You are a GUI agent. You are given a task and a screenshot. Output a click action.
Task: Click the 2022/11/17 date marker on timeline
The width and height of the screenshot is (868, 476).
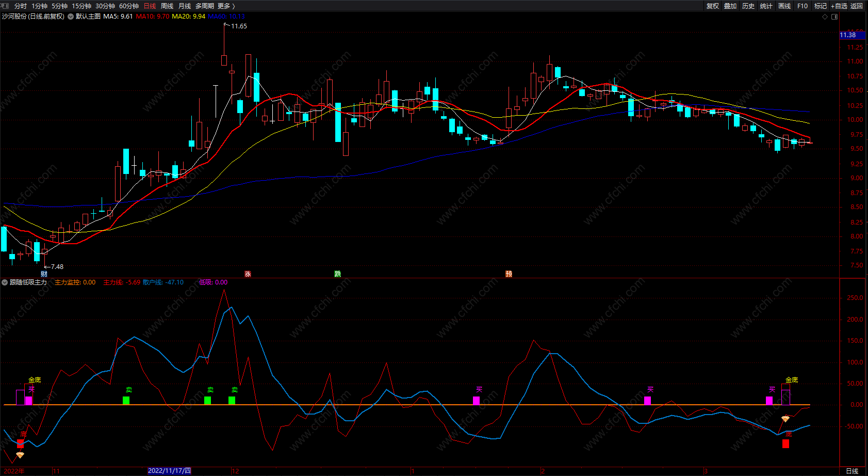point(169,471)
